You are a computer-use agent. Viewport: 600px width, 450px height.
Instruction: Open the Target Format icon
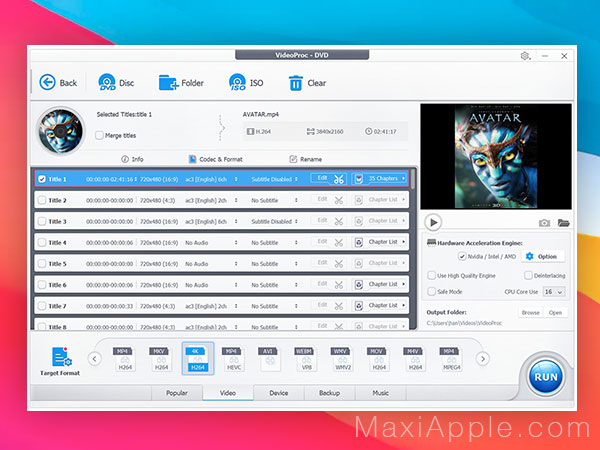coord(60,361)
